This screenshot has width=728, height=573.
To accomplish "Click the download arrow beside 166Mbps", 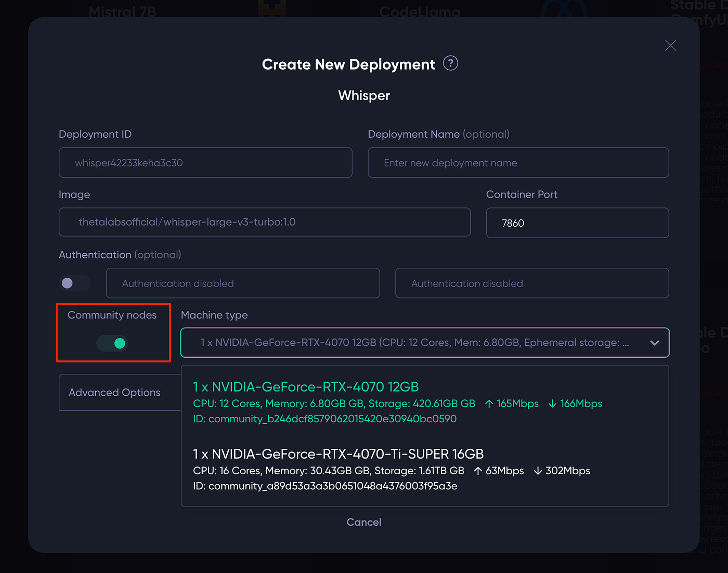I will pyautogui.click(x=552, y=403).
